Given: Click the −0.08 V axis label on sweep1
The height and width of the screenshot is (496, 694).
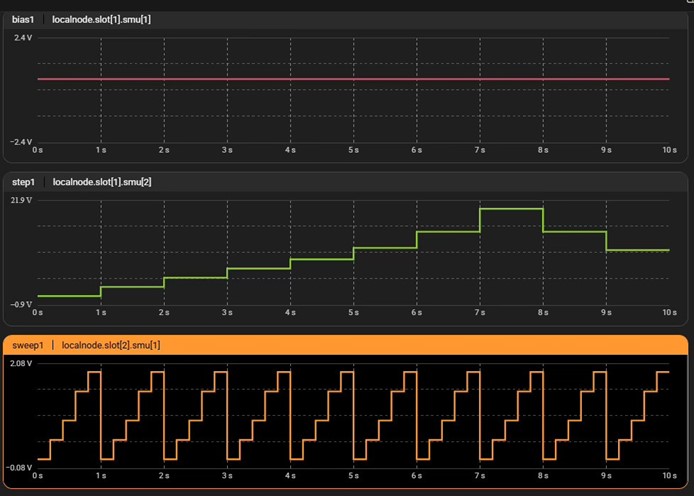Looking at the screenshot, I should (x=20, y=467).
